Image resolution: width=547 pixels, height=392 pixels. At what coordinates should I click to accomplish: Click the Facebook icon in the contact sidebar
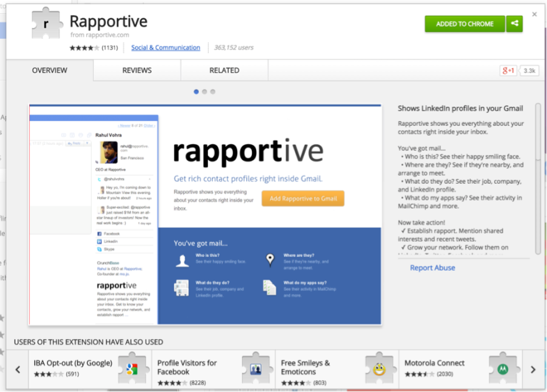coord(100,234)
